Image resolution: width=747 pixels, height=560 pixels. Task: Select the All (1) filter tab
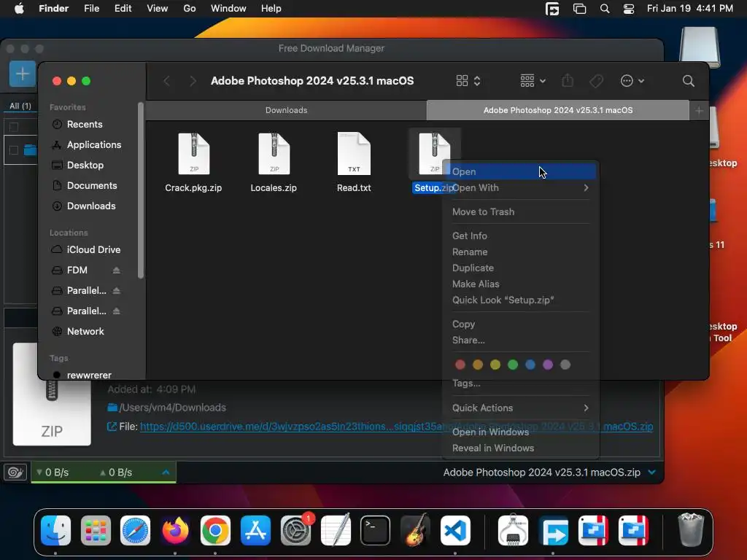click(20, 106)
